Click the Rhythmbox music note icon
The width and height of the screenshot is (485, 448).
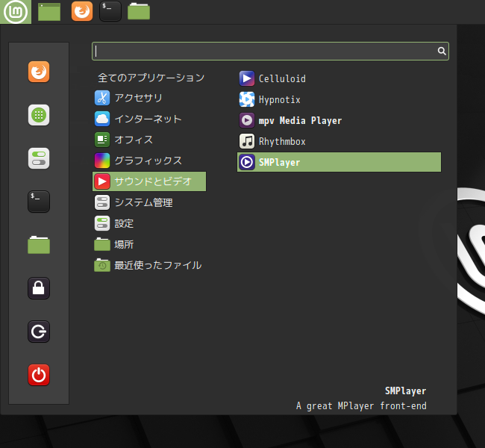click(247, 141)
